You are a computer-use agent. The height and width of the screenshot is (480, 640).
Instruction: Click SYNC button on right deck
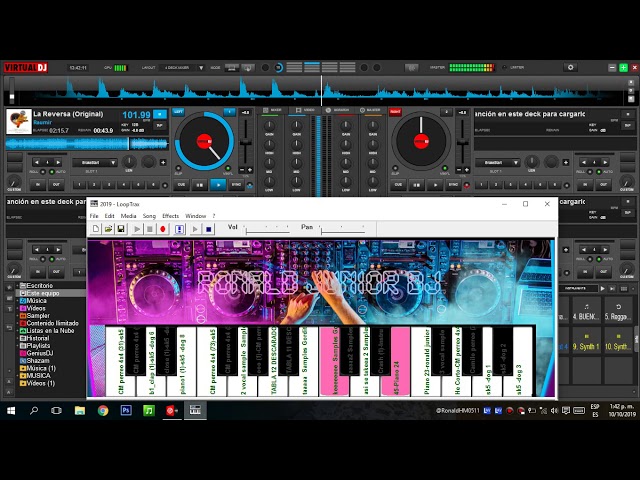coord(453,185)
